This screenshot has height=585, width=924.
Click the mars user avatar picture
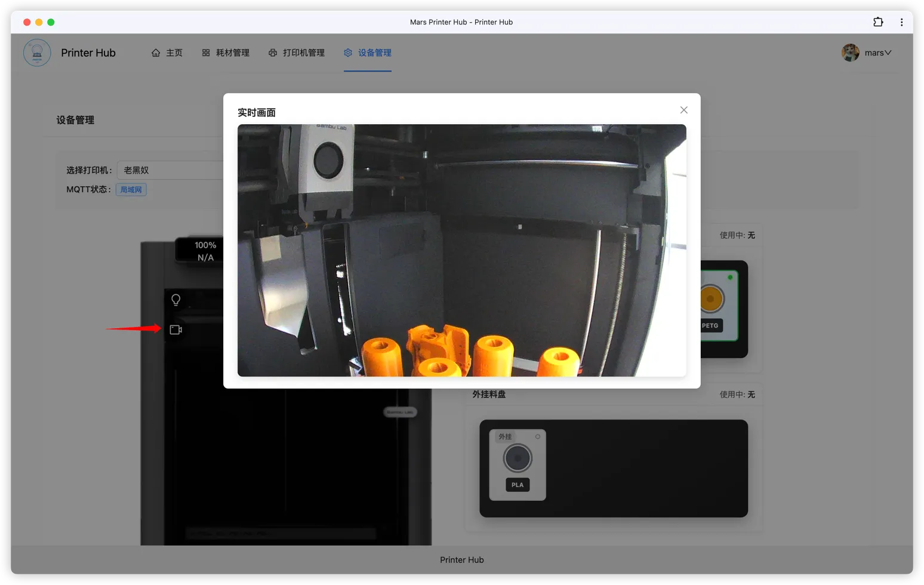click(850, 53)
